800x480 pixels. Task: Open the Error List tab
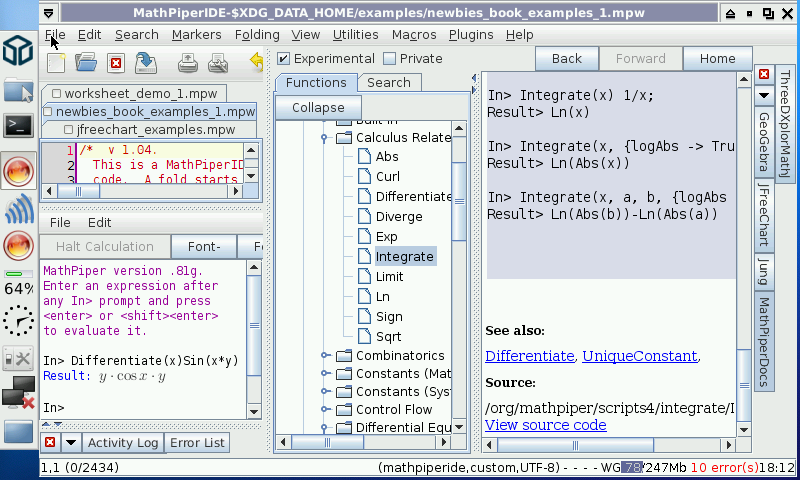pyautogui.click(x=197, y=443)
